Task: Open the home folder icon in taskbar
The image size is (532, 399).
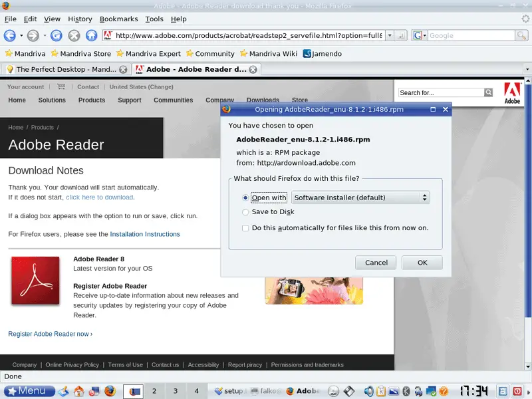Action: click(79, 391)
